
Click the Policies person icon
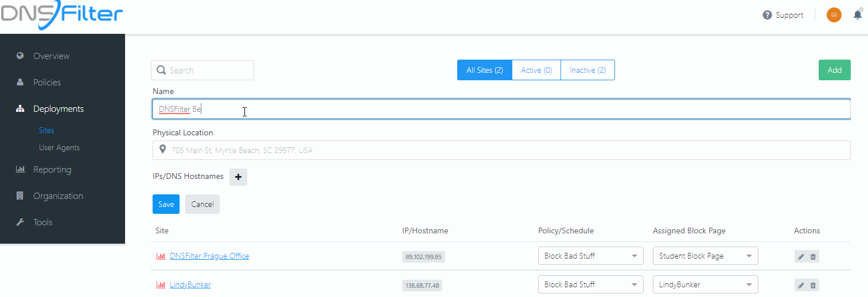pyautogui.click(x=20, y=82)
